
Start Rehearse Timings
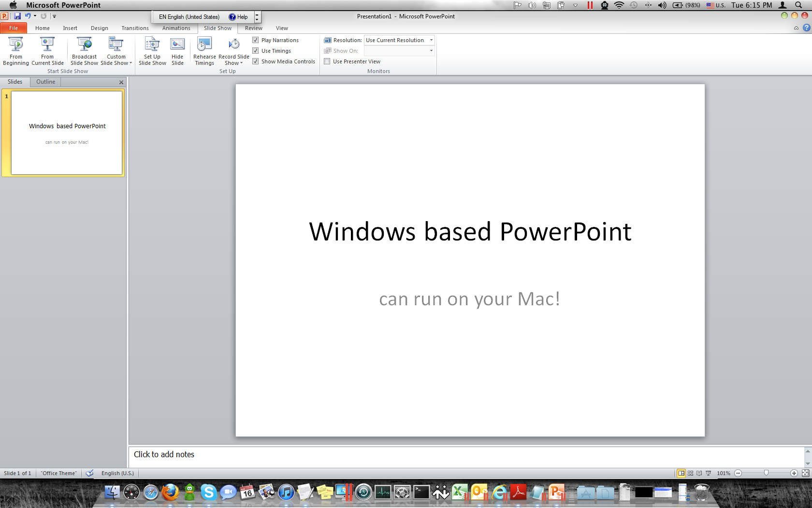click(x=204, y=51)
